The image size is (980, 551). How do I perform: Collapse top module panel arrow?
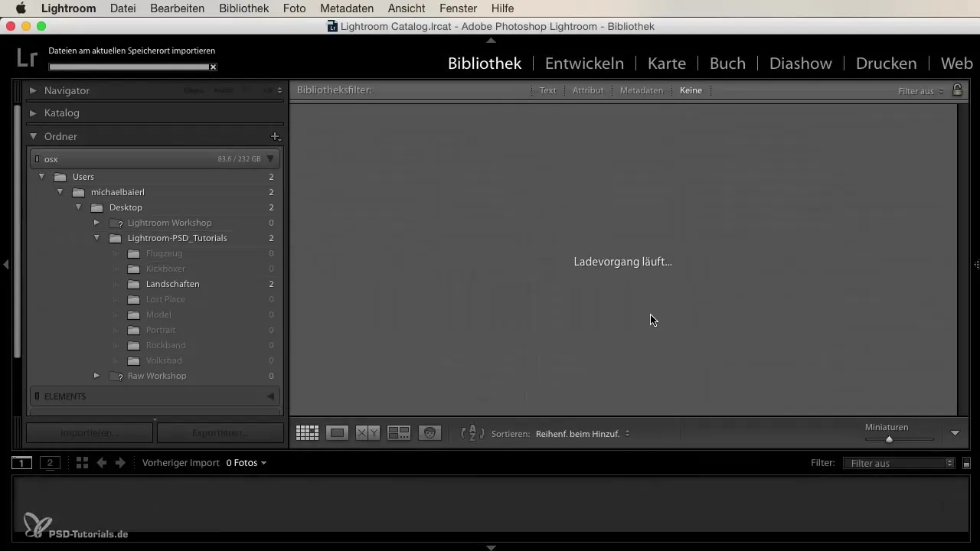(x=491, y=40)
